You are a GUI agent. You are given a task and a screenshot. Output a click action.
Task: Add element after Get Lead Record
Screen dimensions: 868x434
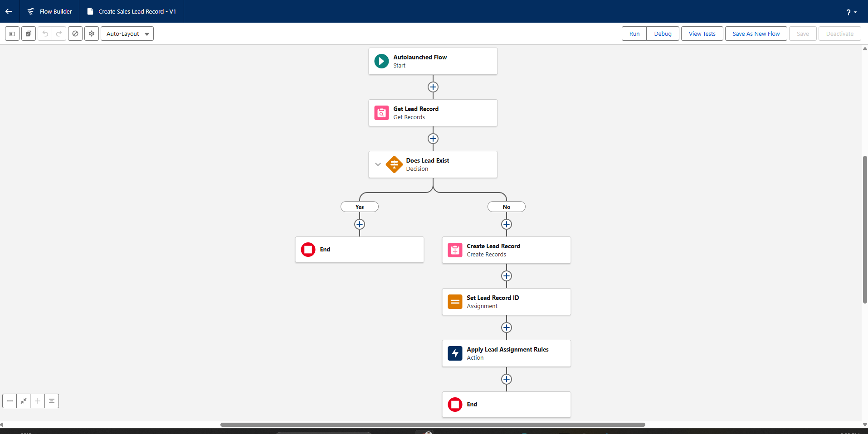[433, 139]
